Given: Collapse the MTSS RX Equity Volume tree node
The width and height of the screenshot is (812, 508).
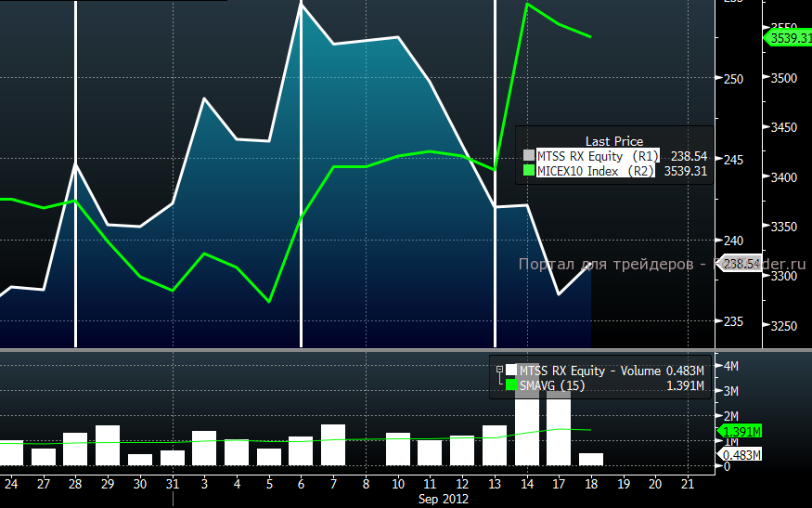Looking at the screenshot, I should click(x=499, y=369).
